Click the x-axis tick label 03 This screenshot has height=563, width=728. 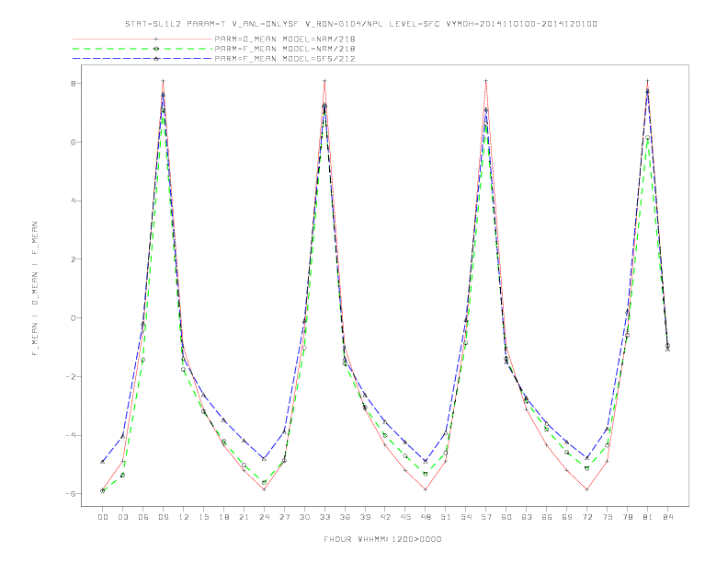(x=122, y=517)
